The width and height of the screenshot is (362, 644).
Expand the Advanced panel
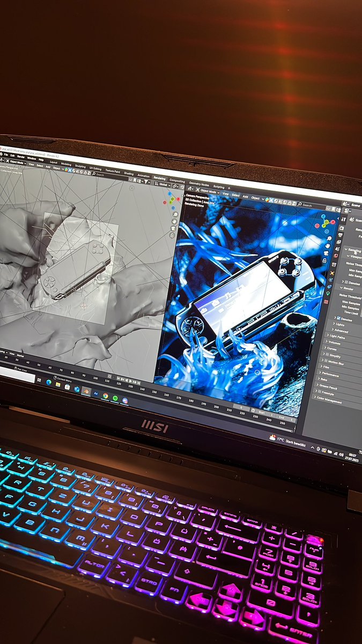click(340, 331)
